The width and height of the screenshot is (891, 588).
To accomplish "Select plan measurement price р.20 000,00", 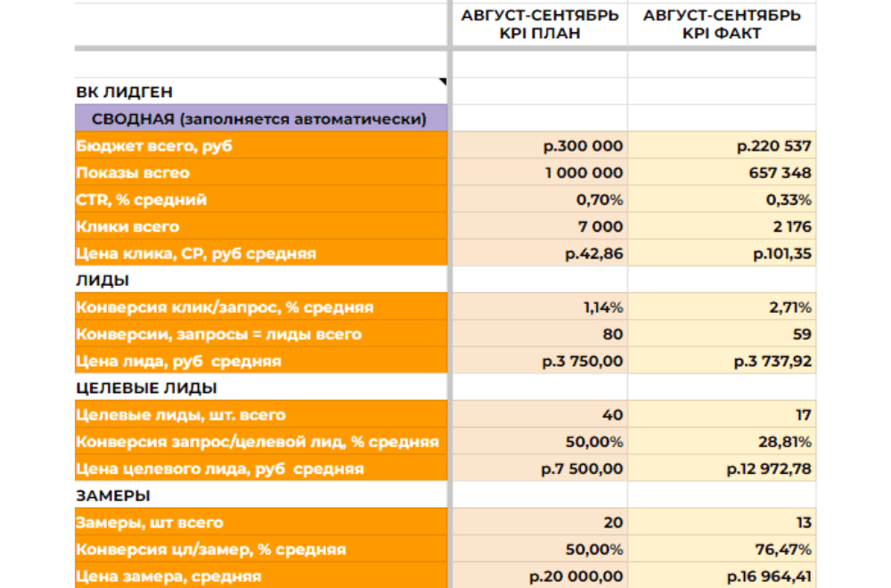I will click(540, 576).
